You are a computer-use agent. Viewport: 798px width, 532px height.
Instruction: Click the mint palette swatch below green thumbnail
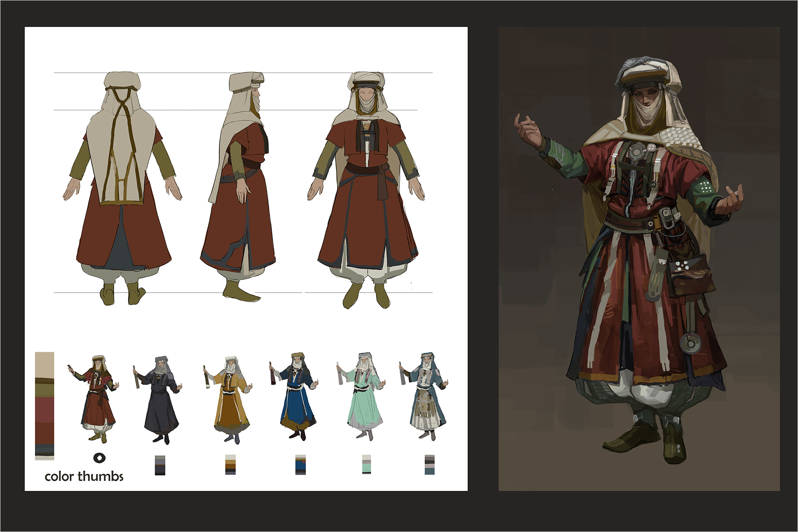pos(366,464)
